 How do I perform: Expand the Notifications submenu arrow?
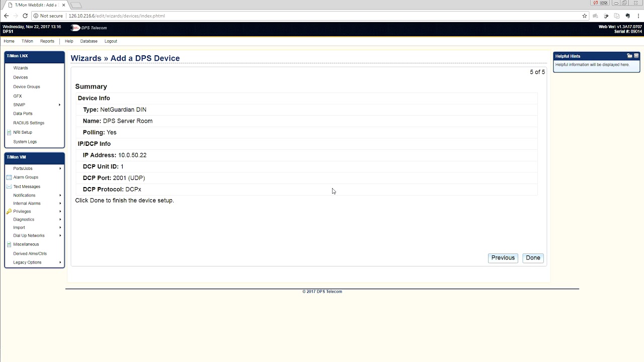pyautogui.click(x=60, y=195)
